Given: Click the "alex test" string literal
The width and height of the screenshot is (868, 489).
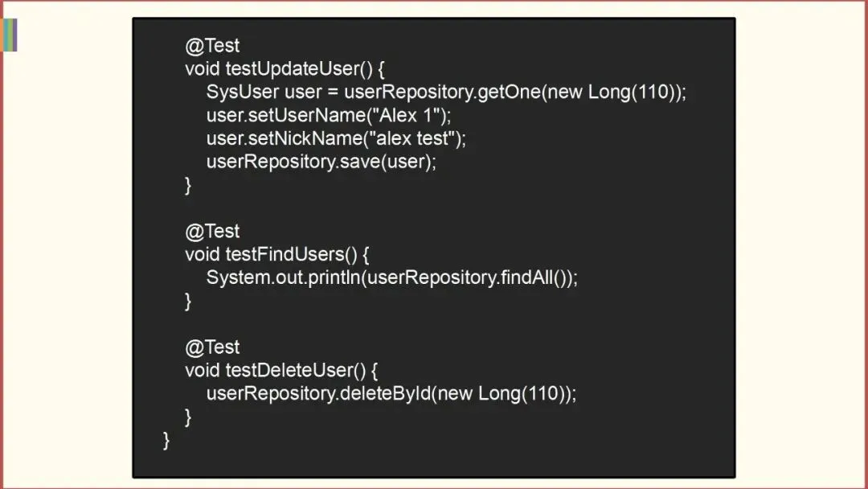Looking at the screenshot, I should [x=416, y=138].
